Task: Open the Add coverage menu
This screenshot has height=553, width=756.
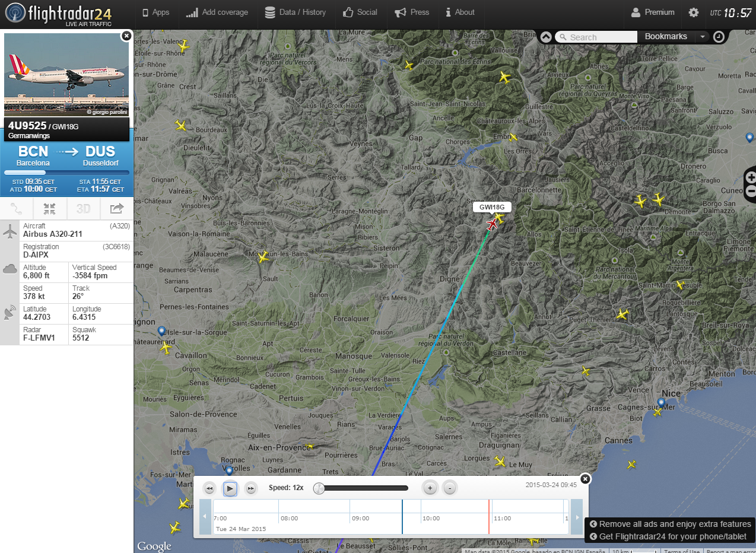Action: [217, 12]
